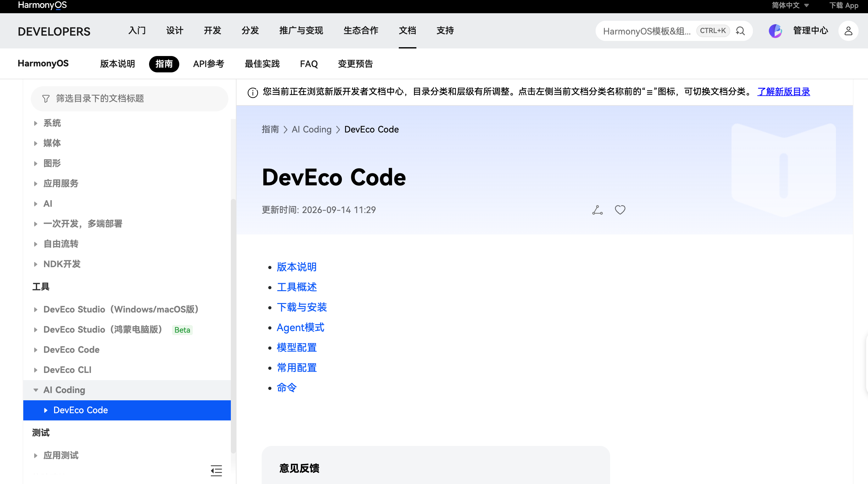
Task: Select the highlighted DevEco Code tree item
Action: click(x=127, y=410)
